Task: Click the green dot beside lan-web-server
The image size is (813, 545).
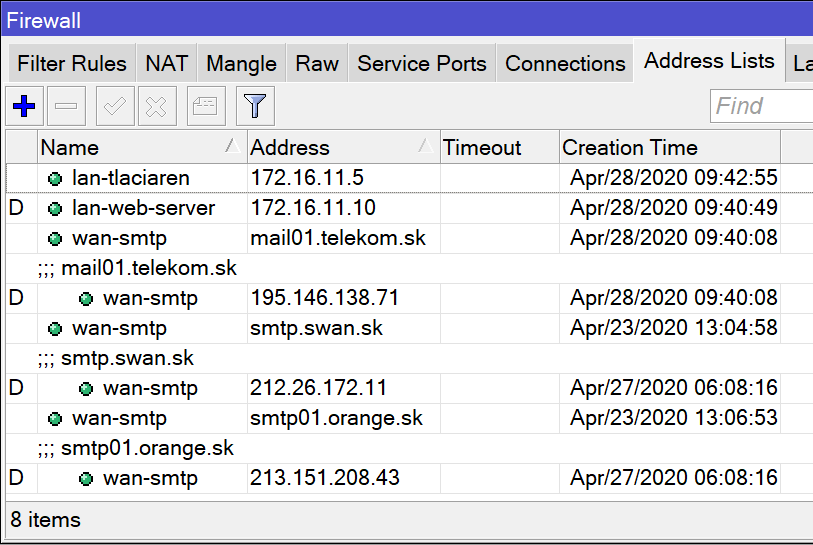Action: tap(55, 209)
